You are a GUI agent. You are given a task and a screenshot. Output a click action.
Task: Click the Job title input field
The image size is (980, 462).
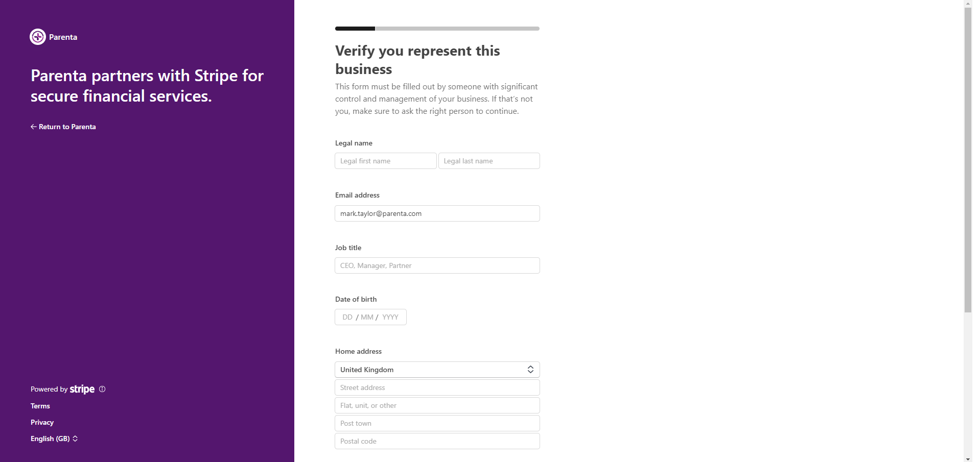pyautogui.click(x=437, y=265)
